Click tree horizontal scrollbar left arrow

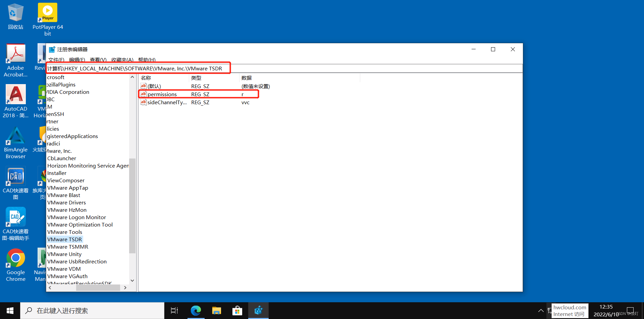[x=50, y=288]
